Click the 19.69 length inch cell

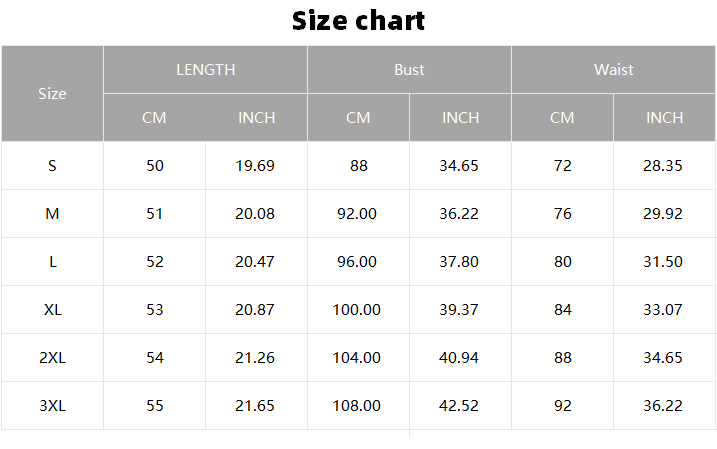point(255,166)
